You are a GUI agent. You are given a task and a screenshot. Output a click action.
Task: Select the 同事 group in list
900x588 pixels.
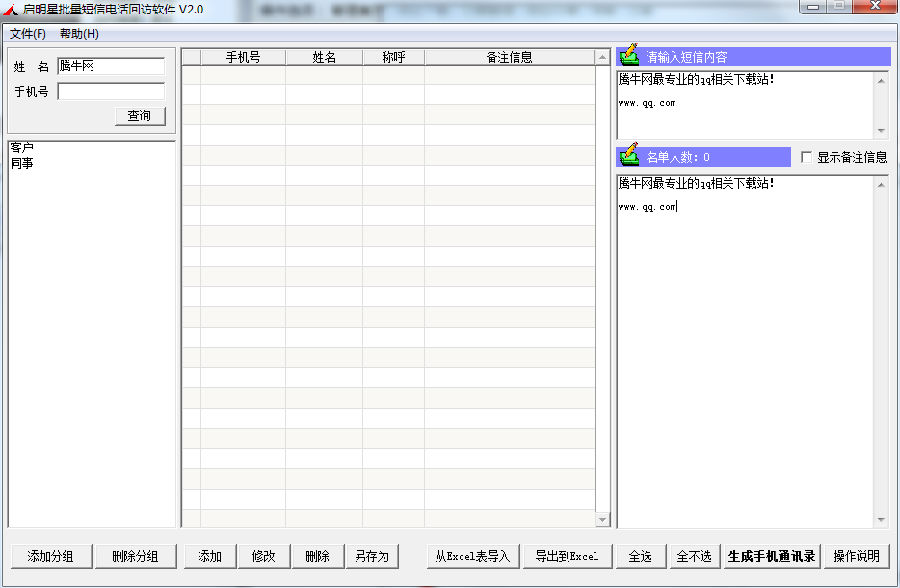point(22,164)
